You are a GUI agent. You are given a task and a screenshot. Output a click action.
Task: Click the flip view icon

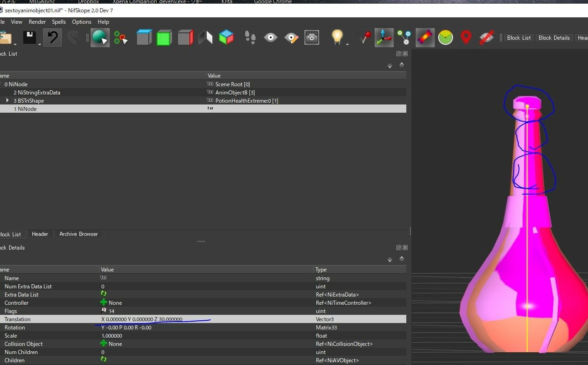205,37
